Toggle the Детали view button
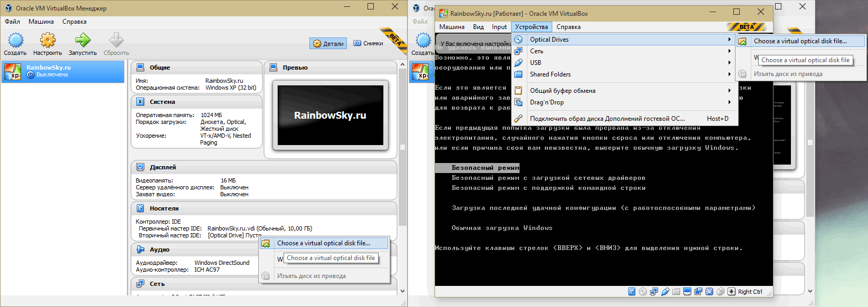 click(328, 44)
